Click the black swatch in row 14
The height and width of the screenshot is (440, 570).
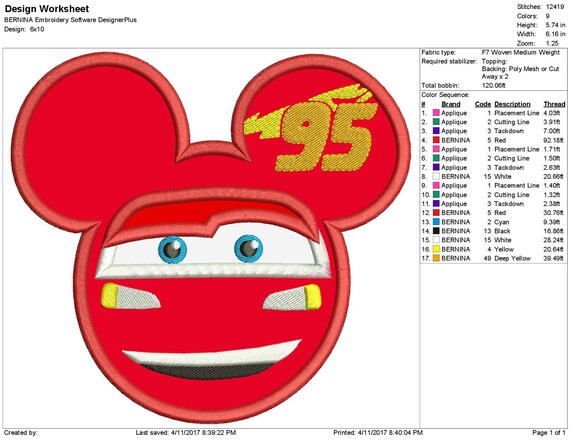[x=436, y=231]
